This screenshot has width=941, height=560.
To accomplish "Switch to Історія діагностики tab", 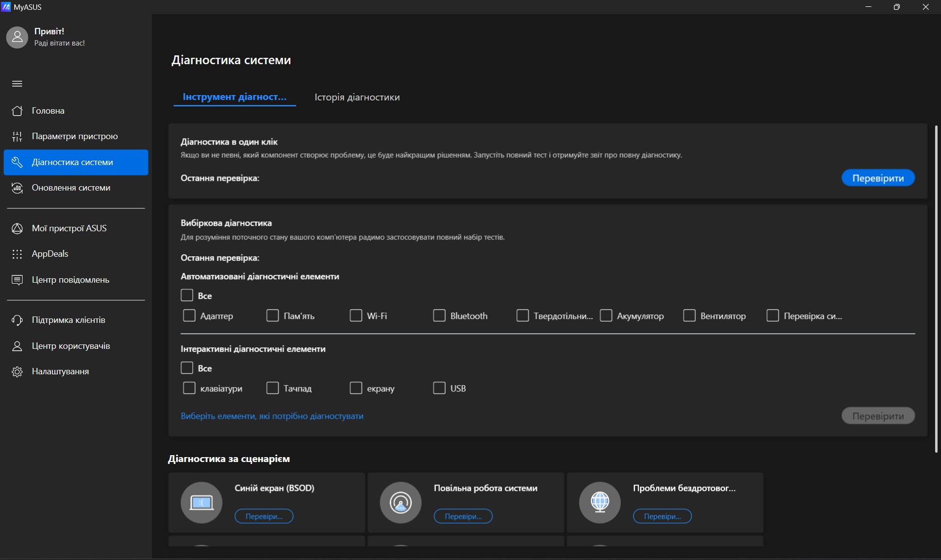I will pyautogui.click(x=357, y=97).
